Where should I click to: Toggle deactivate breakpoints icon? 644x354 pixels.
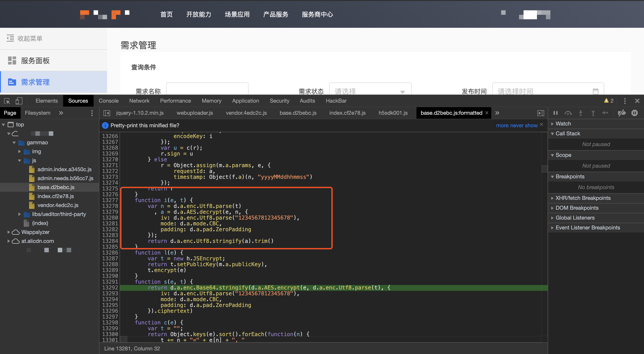coord(622,113)
